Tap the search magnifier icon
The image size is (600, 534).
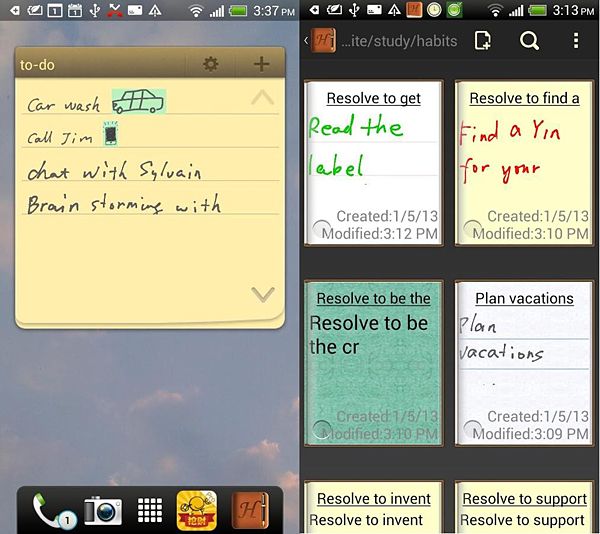pos(529,41)
